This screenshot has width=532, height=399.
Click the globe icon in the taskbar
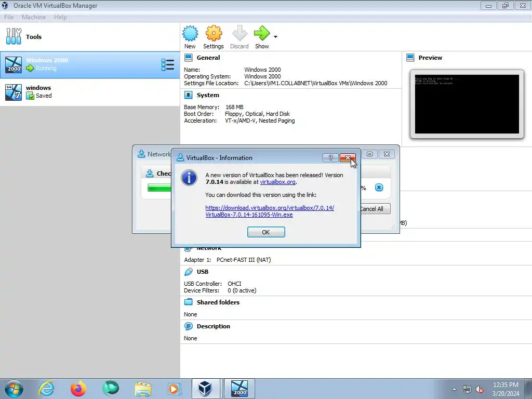(111, 389)
